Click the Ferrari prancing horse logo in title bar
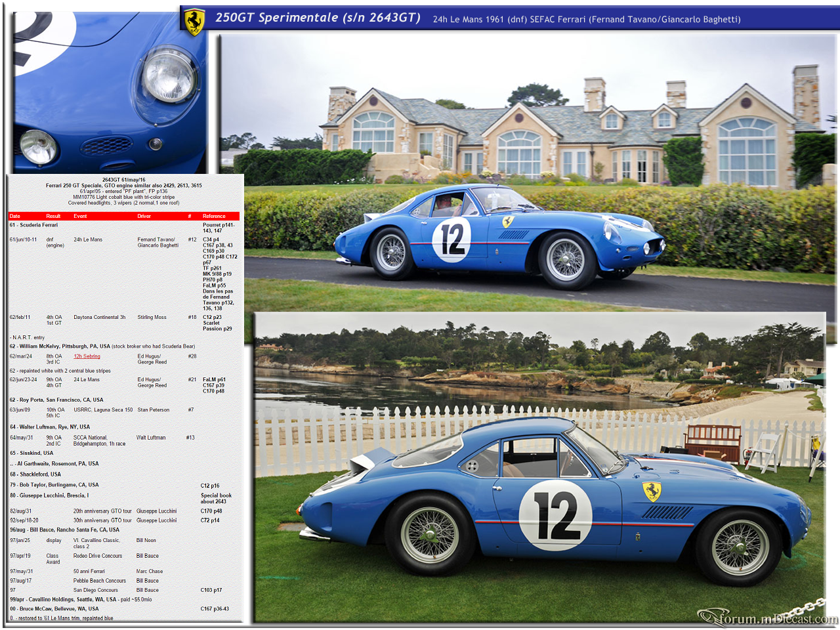This screenshot has height=630, width=840. point(194,22)
